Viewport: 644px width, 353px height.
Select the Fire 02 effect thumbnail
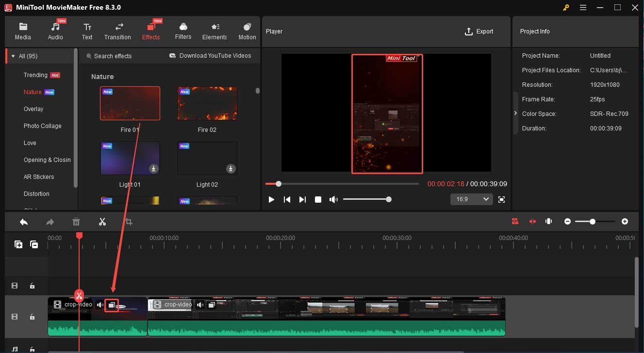[x=207, y=103]
